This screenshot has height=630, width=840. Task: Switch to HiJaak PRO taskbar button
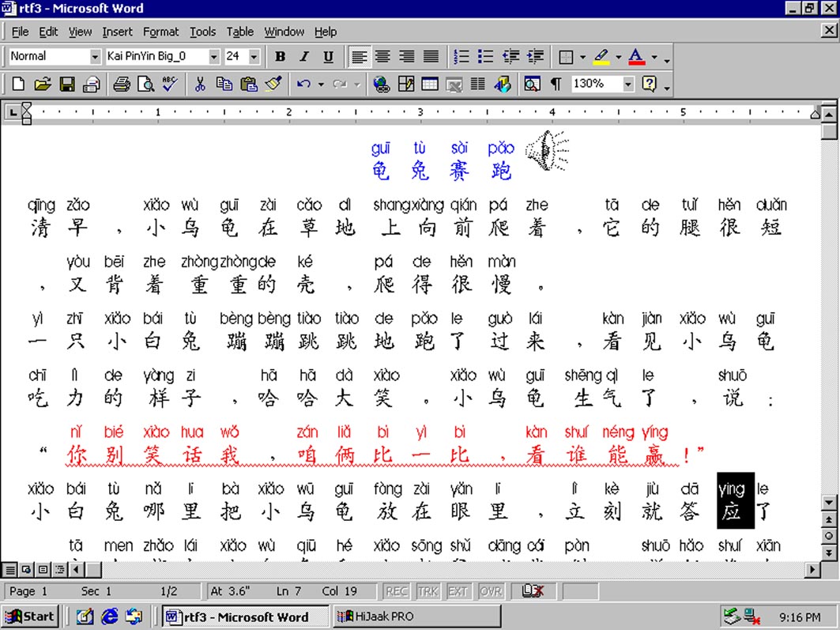click(416, 617)
